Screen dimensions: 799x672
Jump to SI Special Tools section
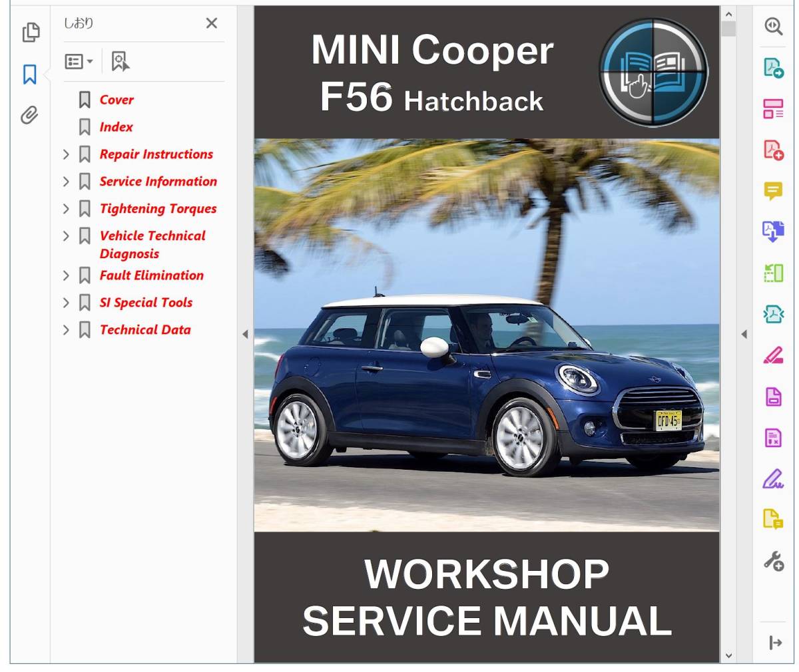pos(146,303)
